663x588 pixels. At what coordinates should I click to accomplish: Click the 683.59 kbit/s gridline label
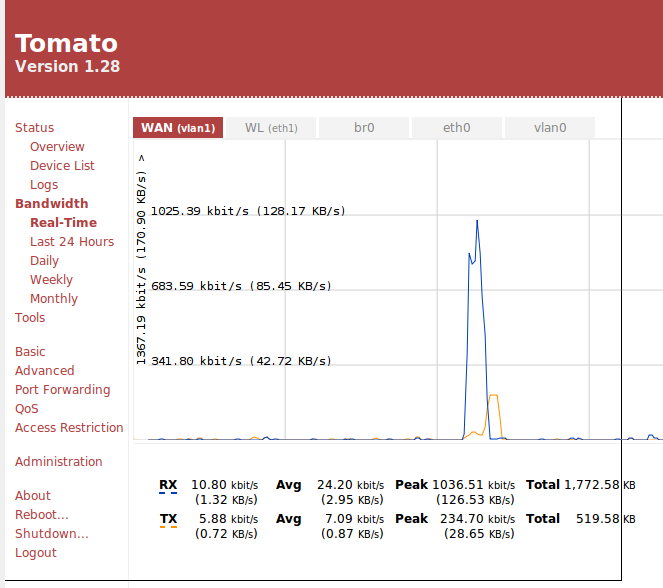pyautogui.click(x=241, y=286)
